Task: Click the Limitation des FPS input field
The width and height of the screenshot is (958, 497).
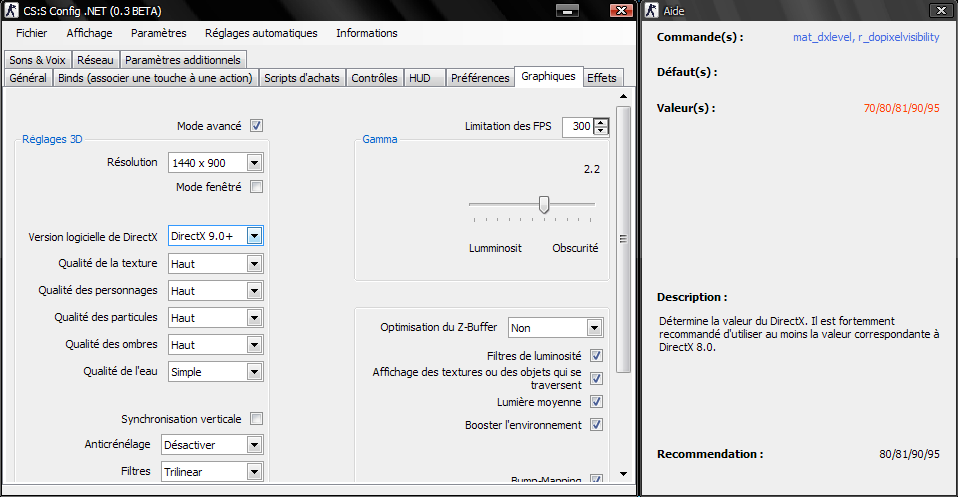Action: click(x=577, y=127)
